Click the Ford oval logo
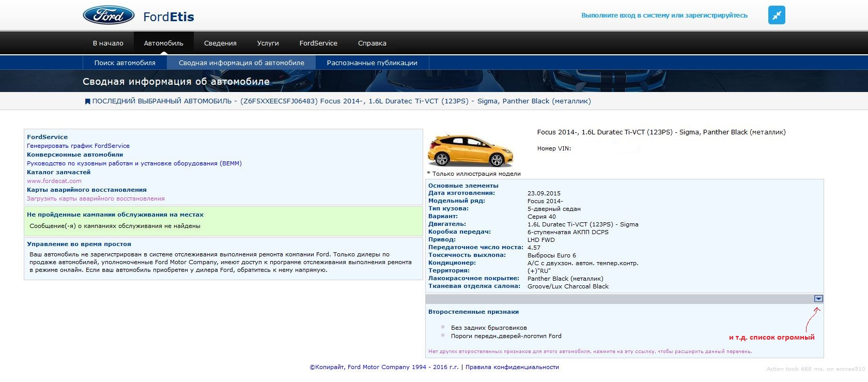 coord(109,16)
